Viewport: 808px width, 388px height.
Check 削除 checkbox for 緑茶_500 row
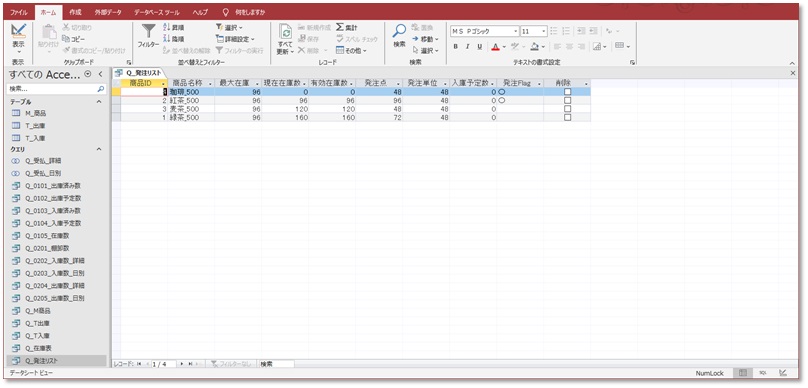[x=567, y=117]
